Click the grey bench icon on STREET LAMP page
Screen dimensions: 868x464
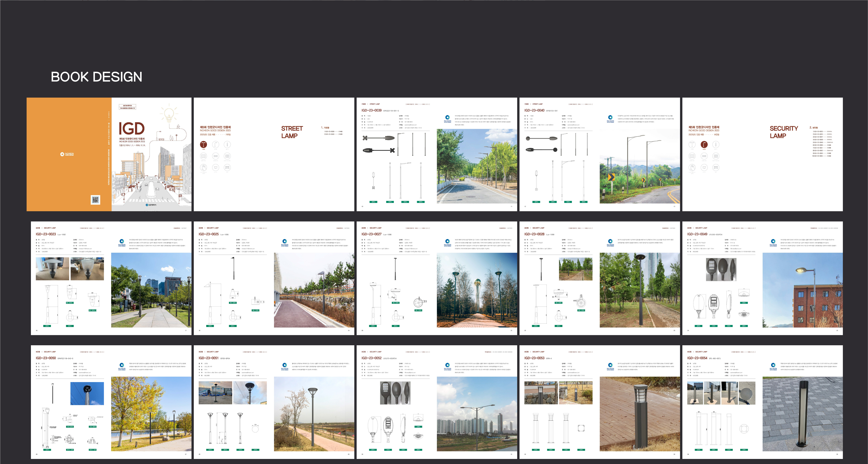point(227,168)
